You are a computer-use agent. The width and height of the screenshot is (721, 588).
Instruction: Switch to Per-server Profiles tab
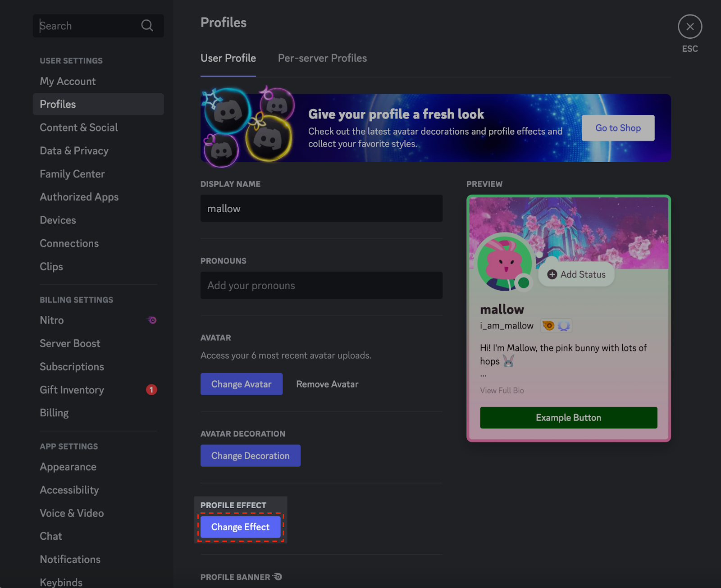322,58
